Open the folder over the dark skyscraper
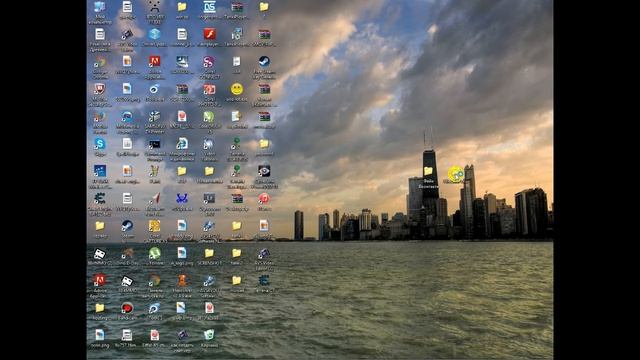This screenshot has width=640, height=360. coord(428,171)
